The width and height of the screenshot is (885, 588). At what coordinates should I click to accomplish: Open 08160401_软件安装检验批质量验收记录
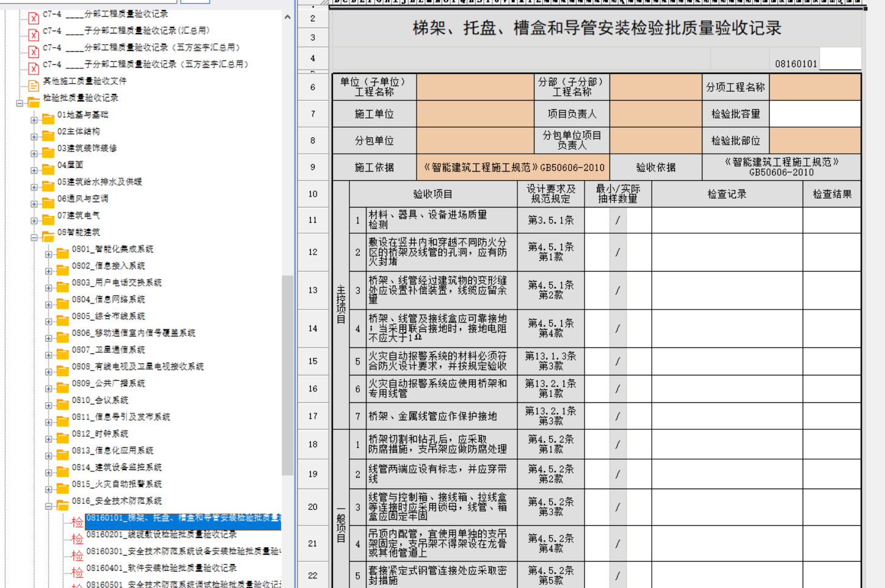(161, 568)
